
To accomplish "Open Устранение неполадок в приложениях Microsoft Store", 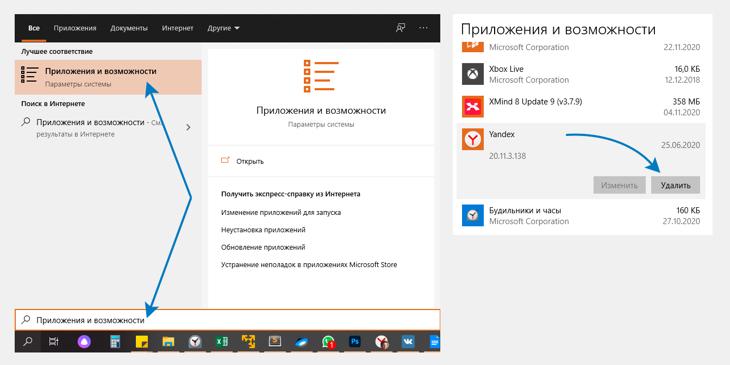I will [309, 265].
